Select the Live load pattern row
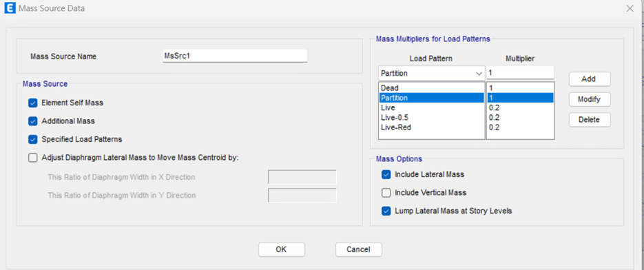This screenshot has height=270, width=644. click(431, 107)
